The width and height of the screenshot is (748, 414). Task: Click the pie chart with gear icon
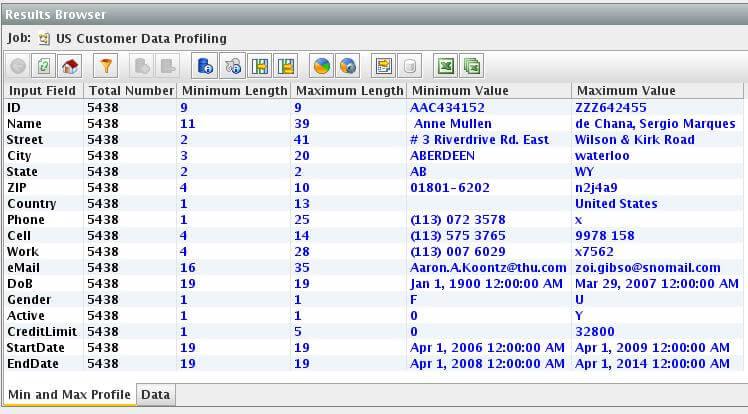(347, 66)
